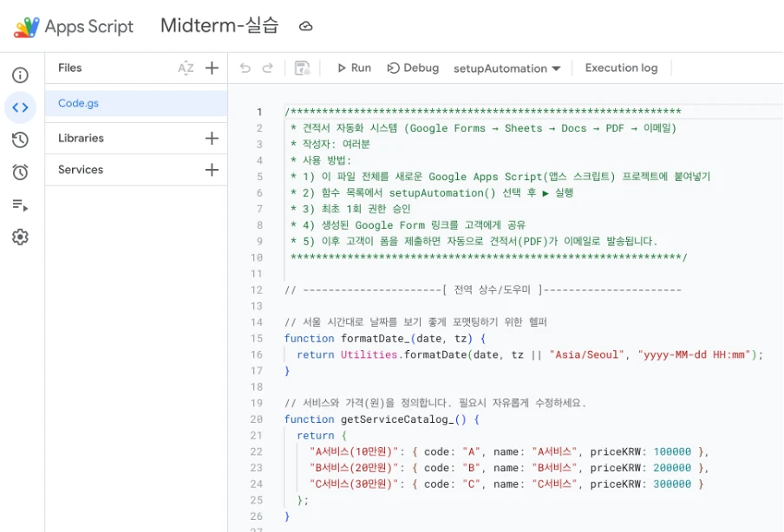Open Project Settings gear icon

pos(20,237)
